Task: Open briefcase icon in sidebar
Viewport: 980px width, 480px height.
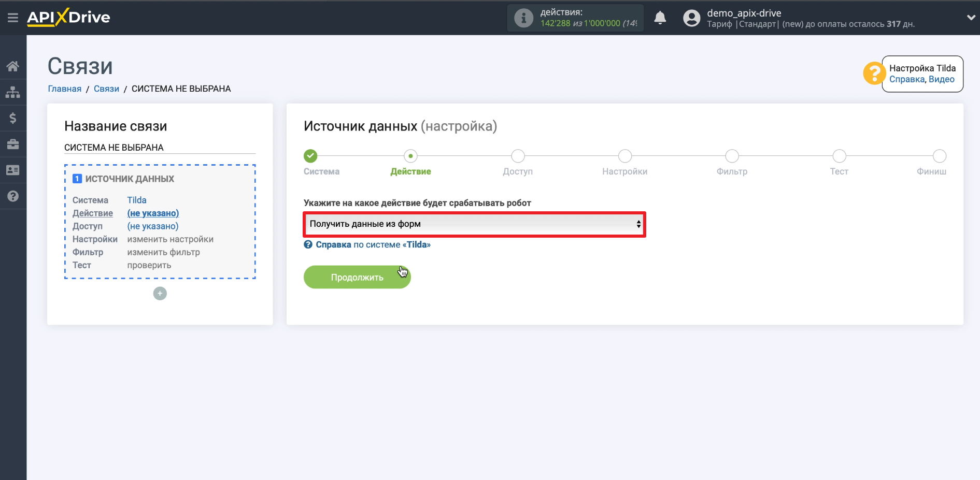Action: point(13,144)
